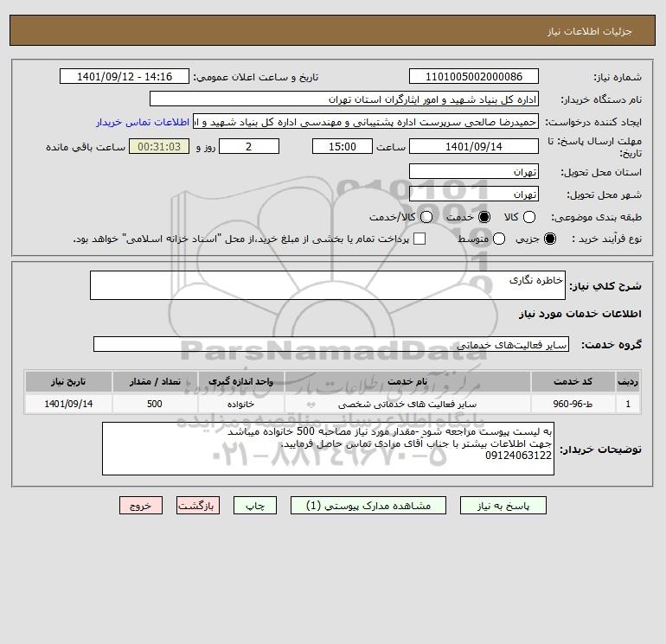Click need number field 1101005002000086
Image resolution: width=666 pixels, height=644 pixels.
(x=474, y=77)
